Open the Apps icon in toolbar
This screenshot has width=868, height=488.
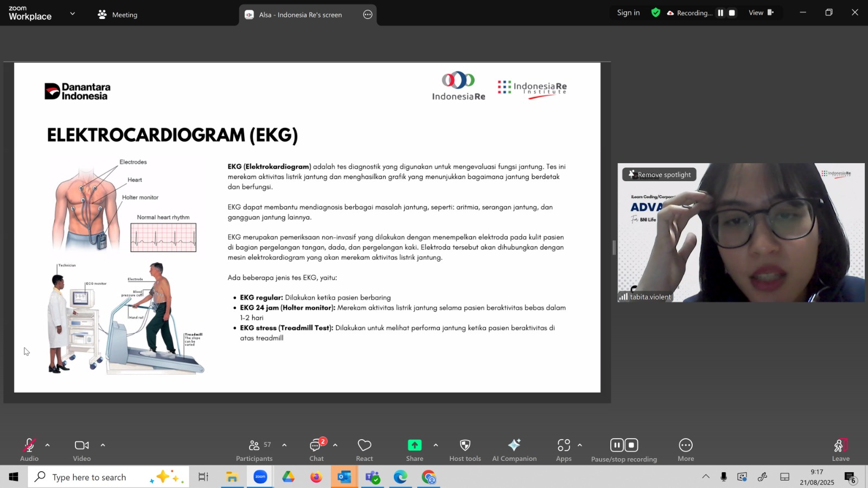pos(564,450)
